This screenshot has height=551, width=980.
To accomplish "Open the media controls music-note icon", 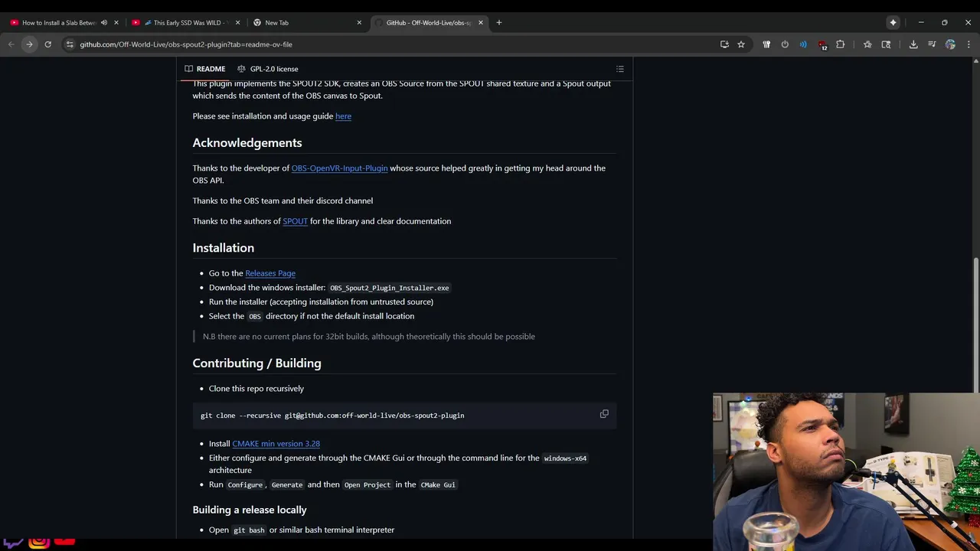I will pos(932,44).
